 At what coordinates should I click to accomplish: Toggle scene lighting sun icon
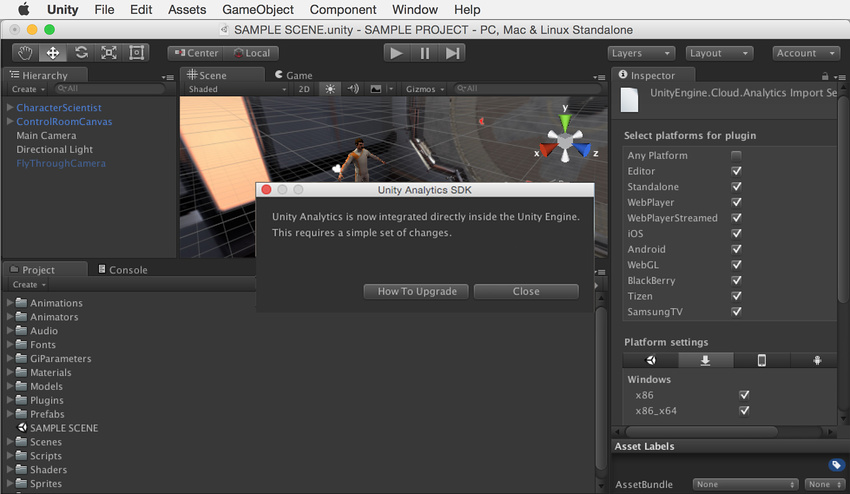pyautogui.click(x=331, y=89)
